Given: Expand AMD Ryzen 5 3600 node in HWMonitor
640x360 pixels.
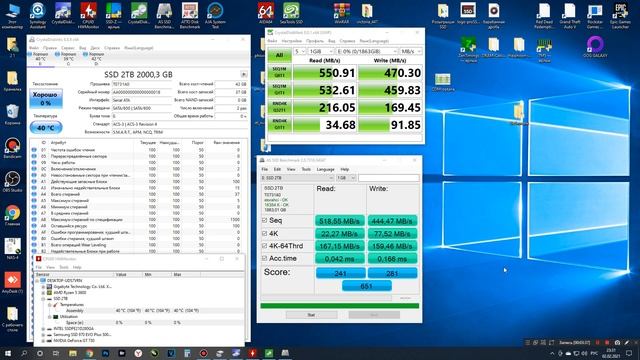Looking at the screenshot, I should 43,293.
